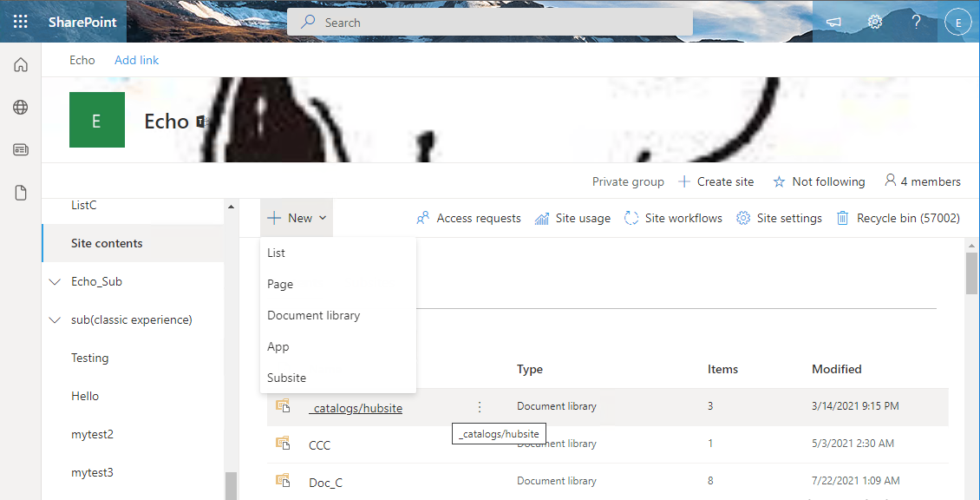Click the 3/14/2021 9:15 PM modified date

[x=856, y=406]
